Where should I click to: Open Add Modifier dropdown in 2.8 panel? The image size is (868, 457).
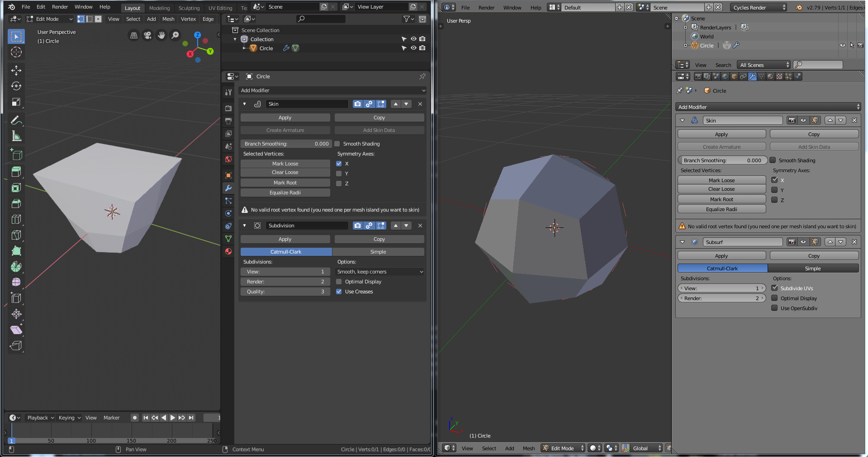click(x=332, y=90)
